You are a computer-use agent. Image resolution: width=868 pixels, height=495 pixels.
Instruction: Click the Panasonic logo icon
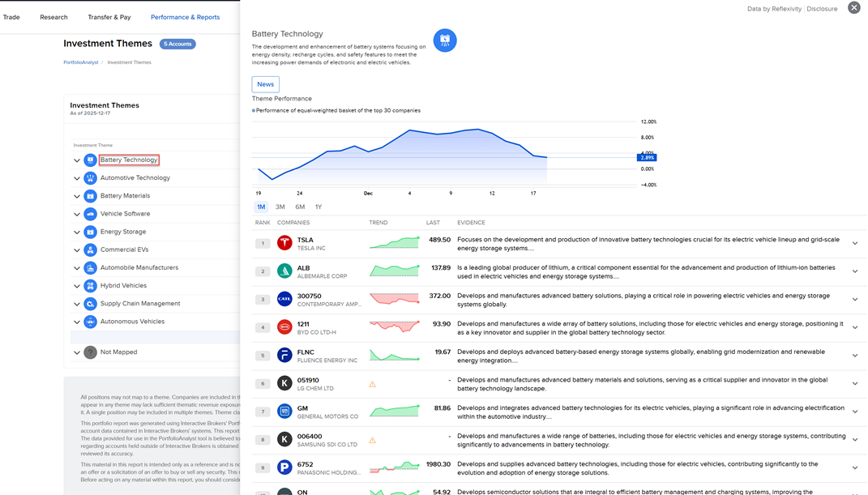pos(284,467)
